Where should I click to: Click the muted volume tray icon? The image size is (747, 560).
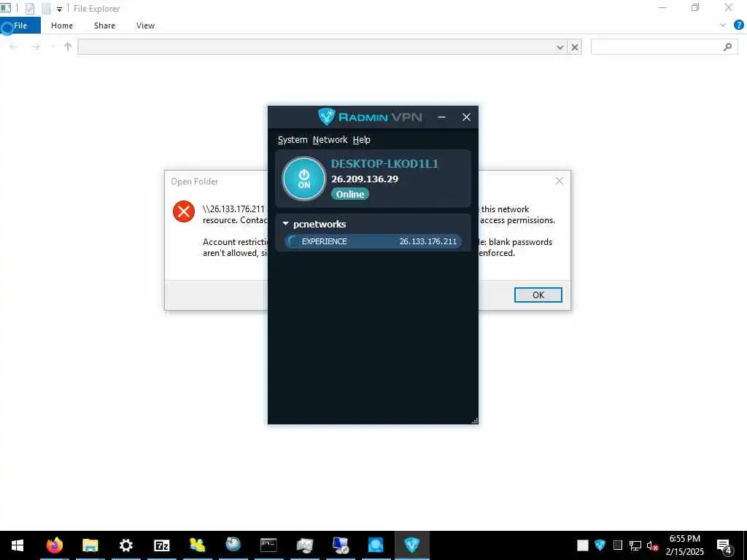[652, 545]
